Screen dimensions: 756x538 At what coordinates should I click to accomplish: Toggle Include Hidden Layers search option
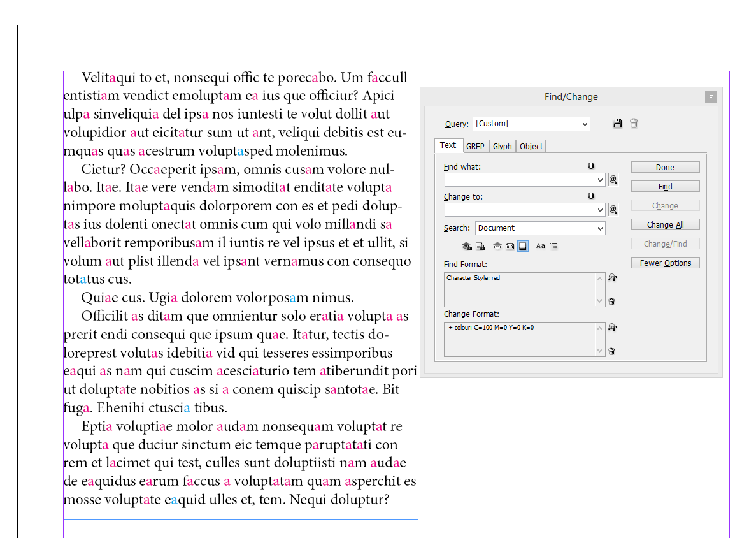click(x=497, y=246)
